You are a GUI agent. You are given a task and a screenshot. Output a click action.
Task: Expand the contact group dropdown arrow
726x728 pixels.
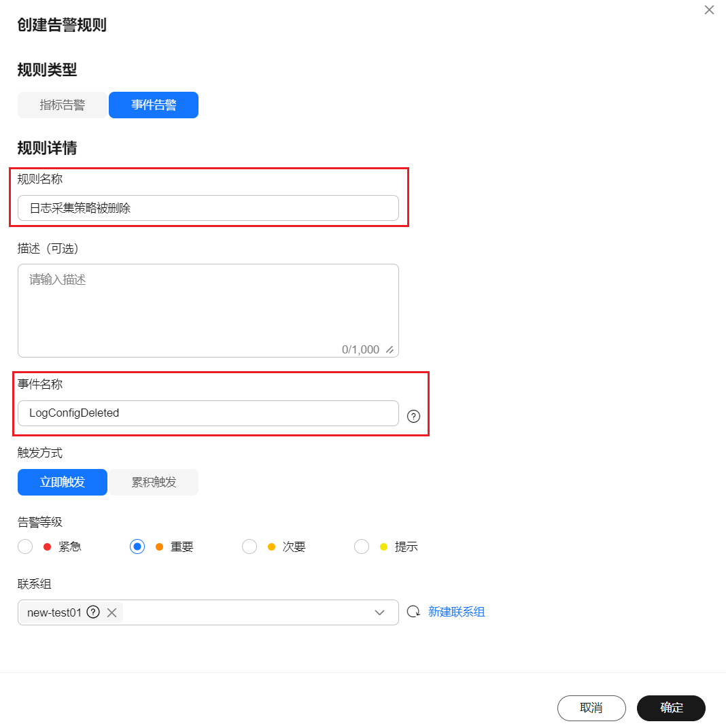(379, 612)
